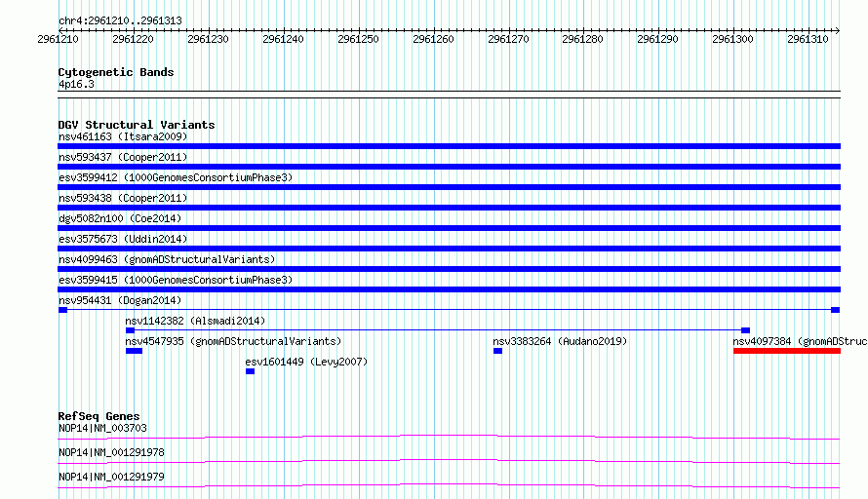This screenshot has width=868, height=499.
Task: Click the 2961250 ruler position
Action: [358, 39]
